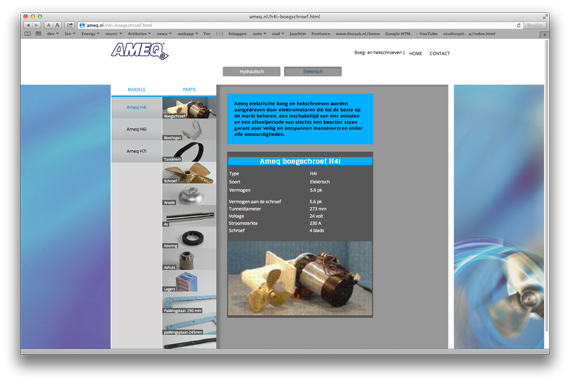This screenshot has width=570, height=383.
Task: Click the Anode part thumbnail
Action: click(189, 195)
